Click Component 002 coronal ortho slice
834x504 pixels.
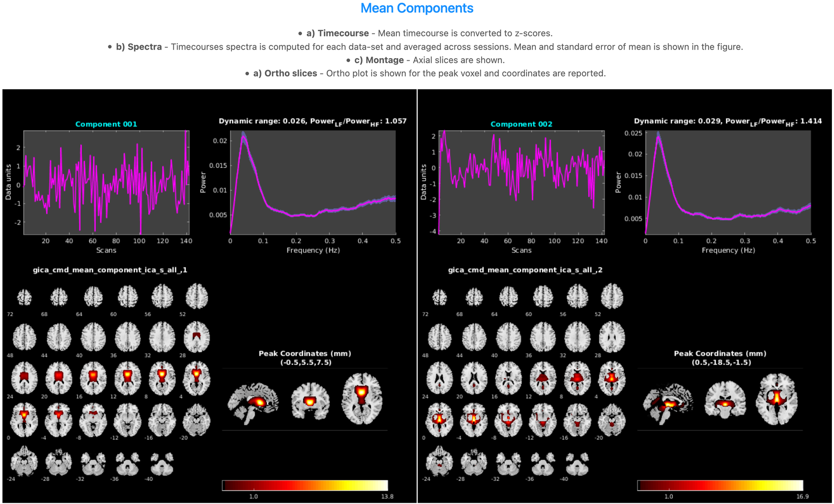click(x=726, y=401)
